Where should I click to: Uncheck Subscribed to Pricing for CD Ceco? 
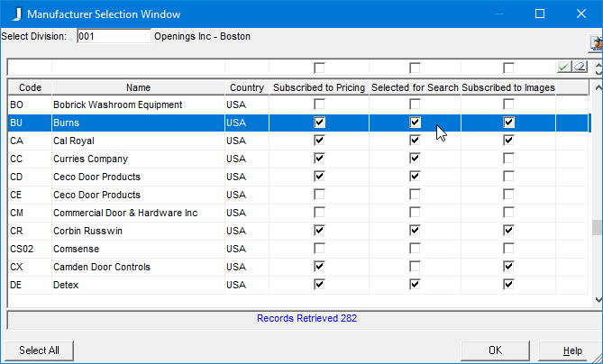pyautogui.click(x=319, y=177)
